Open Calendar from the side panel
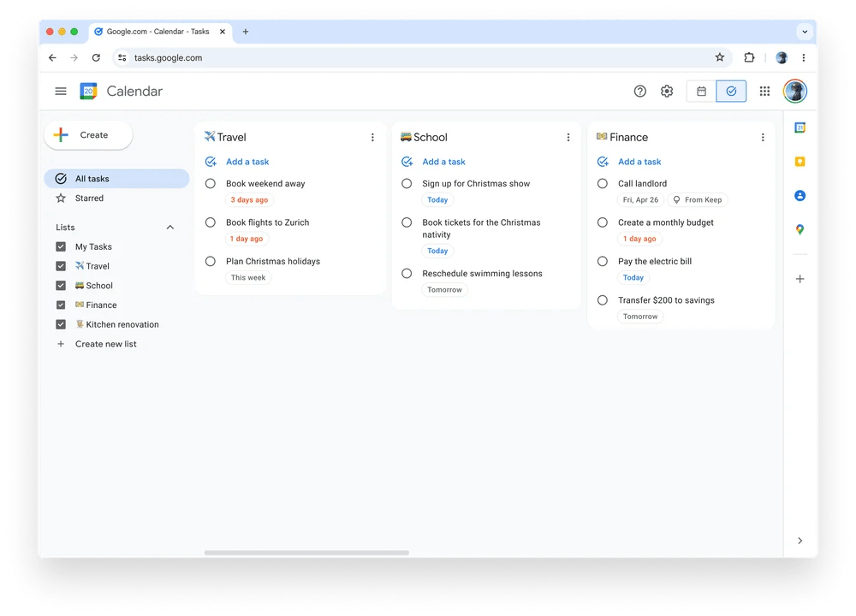The width and height of the screenshot is (856, 616). (x=800, y=127)
